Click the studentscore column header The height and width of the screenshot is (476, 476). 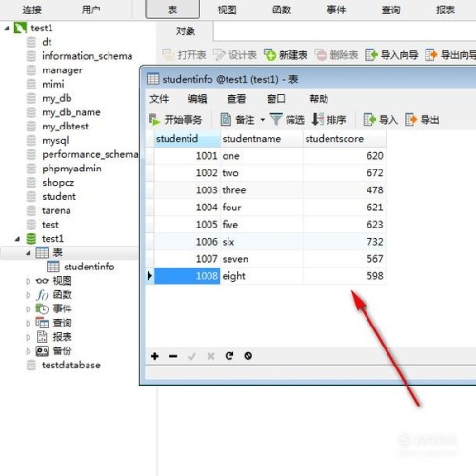[x=345, y=139]
